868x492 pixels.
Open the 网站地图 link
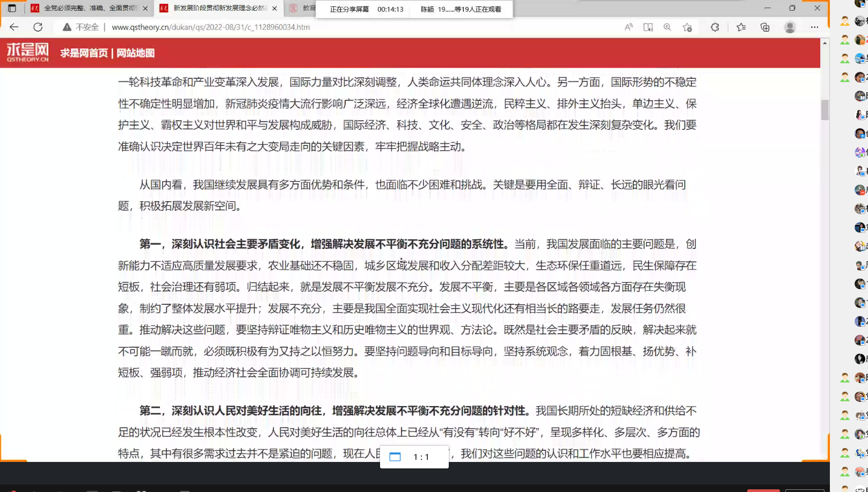tap(135, 53)
